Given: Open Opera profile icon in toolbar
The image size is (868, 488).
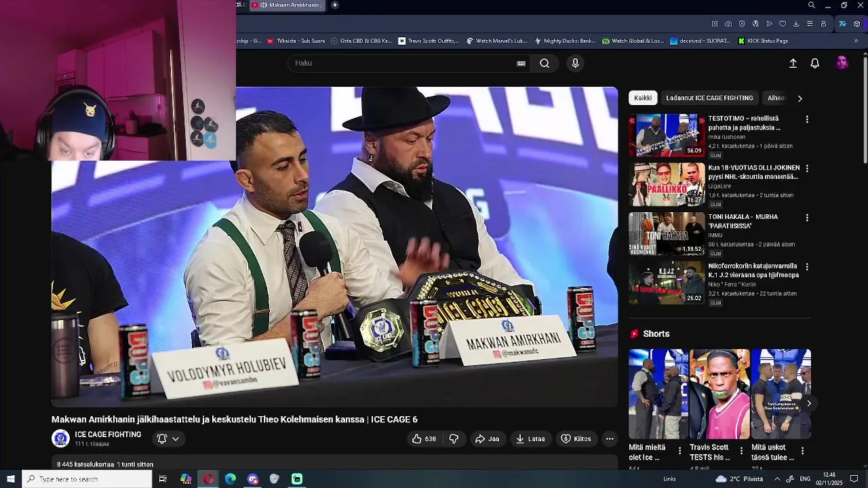Looking at the screenshot, I should click(x=823, y=24).
